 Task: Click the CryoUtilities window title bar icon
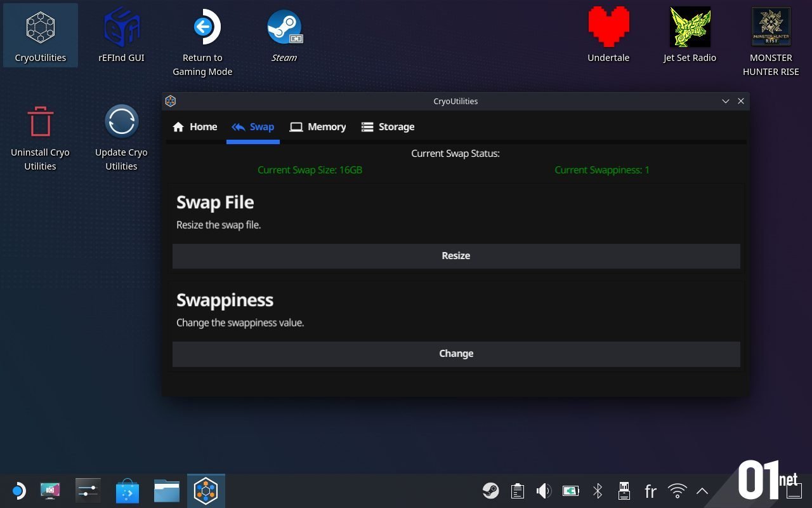point(170,101)
